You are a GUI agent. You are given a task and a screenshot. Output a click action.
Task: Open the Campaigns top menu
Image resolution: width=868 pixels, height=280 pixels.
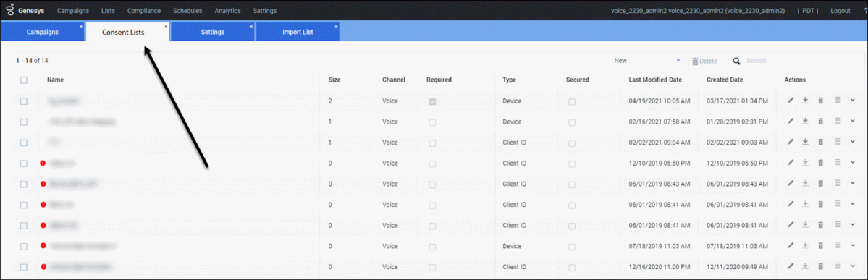pyautogui.click(x=72, y=11)
